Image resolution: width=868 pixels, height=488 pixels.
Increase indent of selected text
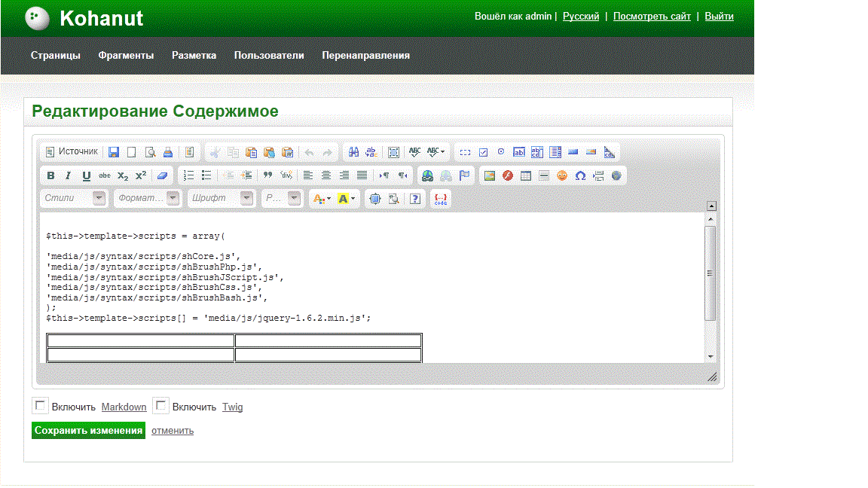(247, 175)
